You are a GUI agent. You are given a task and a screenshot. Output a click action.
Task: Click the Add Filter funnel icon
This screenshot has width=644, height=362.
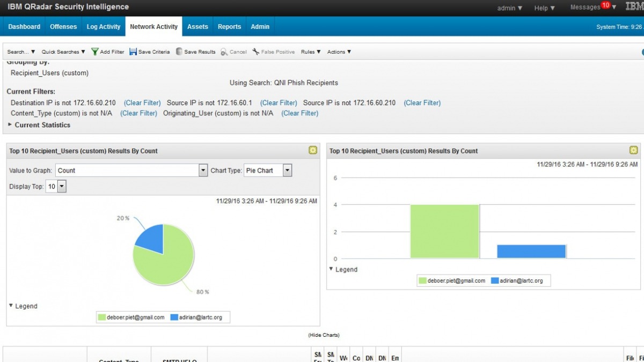tap(95, 52)
